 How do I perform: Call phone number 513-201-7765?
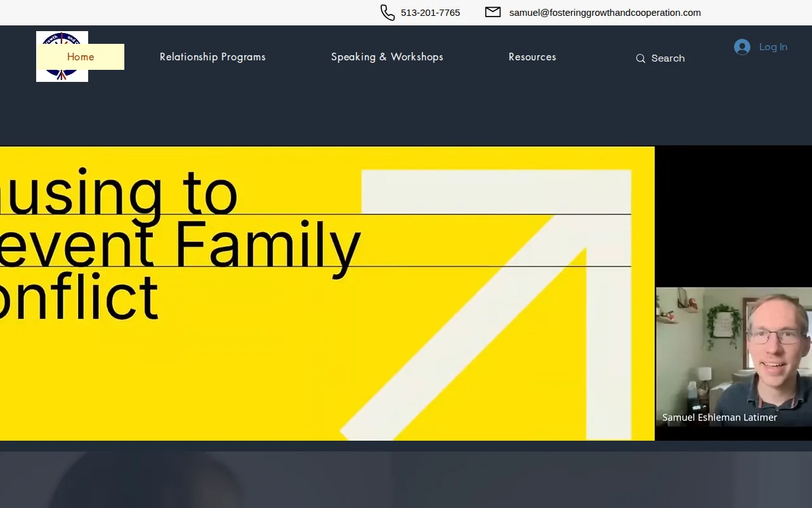click(x=431, y=13)
